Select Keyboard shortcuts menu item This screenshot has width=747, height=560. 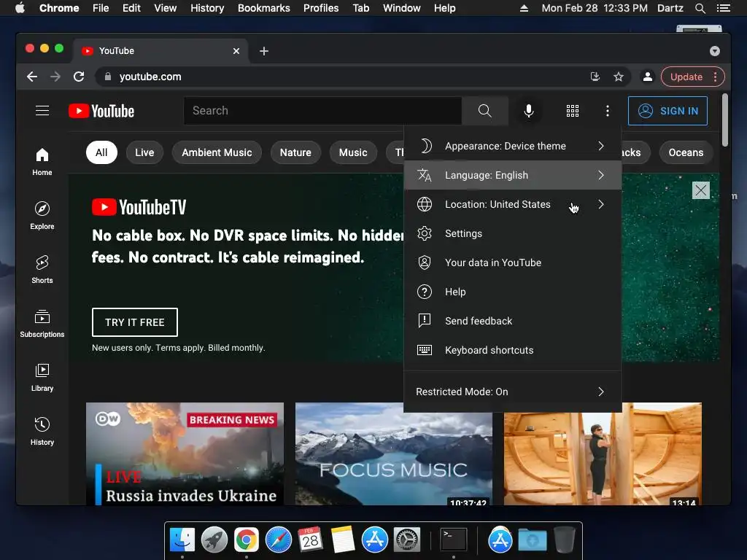[x=513, y=350]
